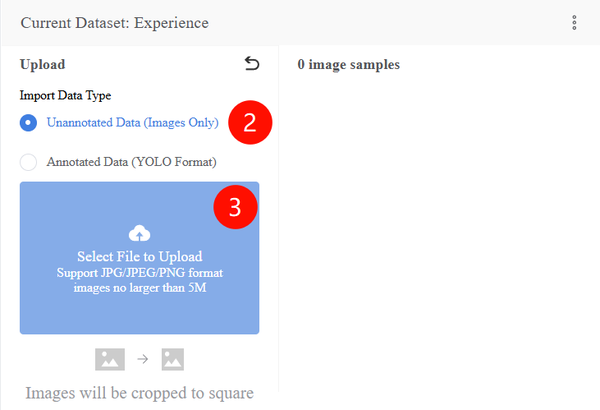The image size is (600, 410).
Task: Click Images will be cropped to square note
Action: [140, 393]
